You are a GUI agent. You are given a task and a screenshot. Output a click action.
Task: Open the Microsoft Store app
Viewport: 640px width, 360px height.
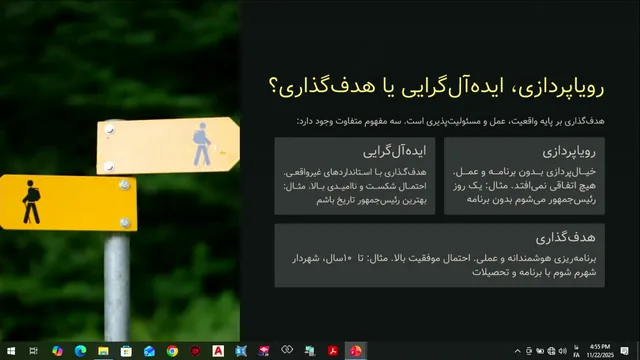click(x=126, y=351)
